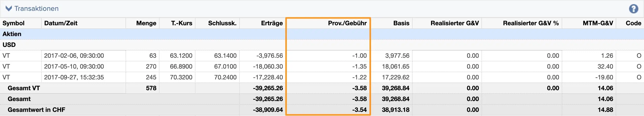
Task: Click the Schlussk. column header
Action: click(x=222, y=23)
